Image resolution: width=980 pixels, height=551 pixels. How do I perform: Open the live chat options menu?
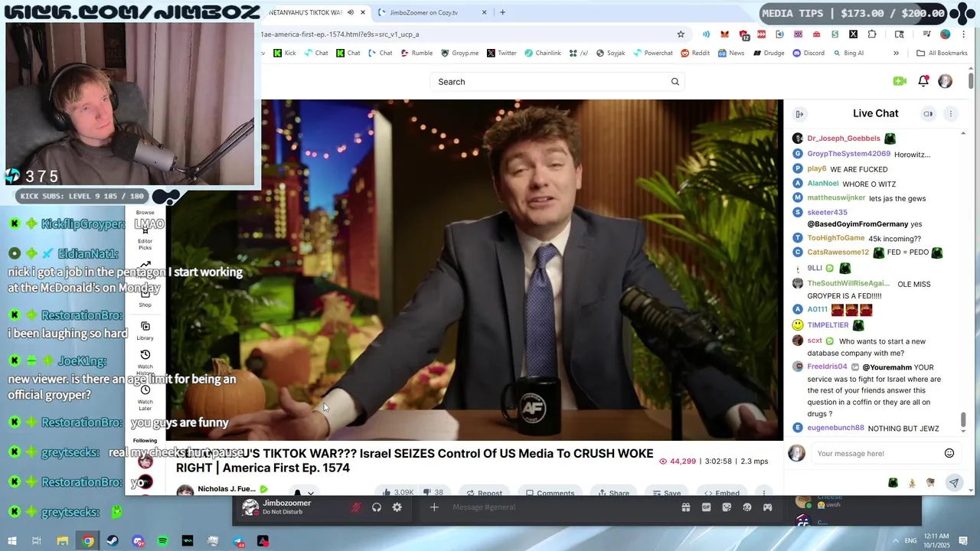pos(950,114)
